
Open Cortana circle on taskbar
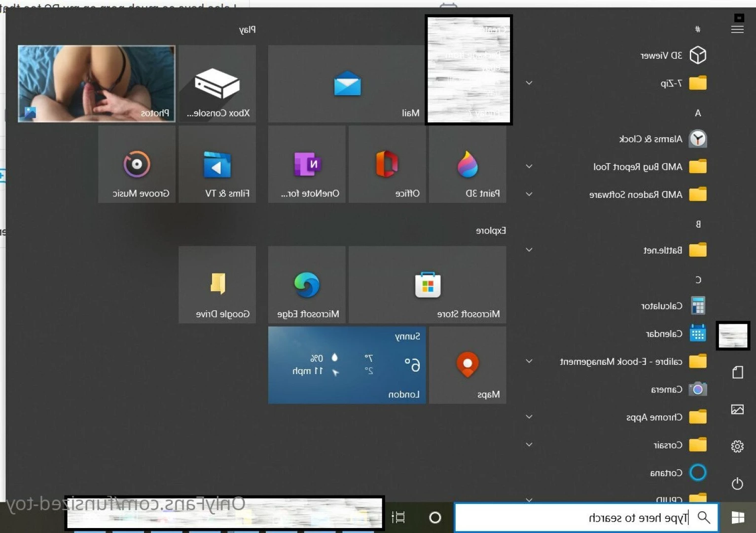tap(435, 517)
